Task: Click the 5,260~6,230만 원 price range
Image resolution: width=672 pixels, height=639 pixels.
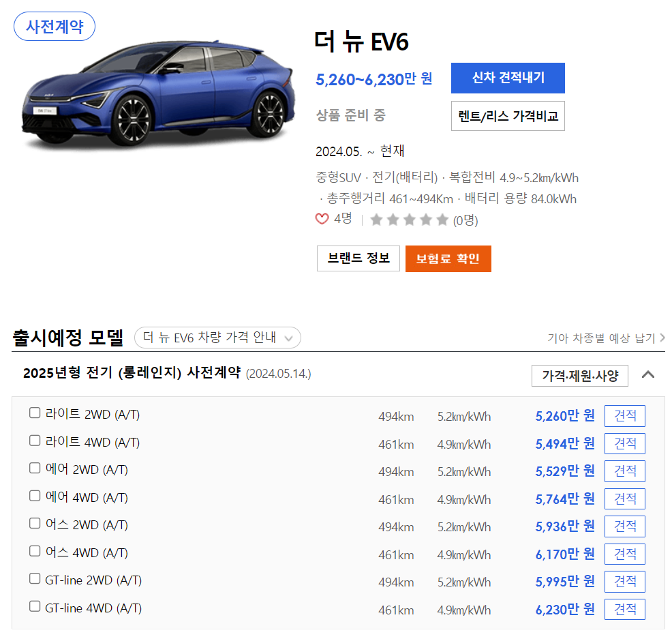Action: 373,79
